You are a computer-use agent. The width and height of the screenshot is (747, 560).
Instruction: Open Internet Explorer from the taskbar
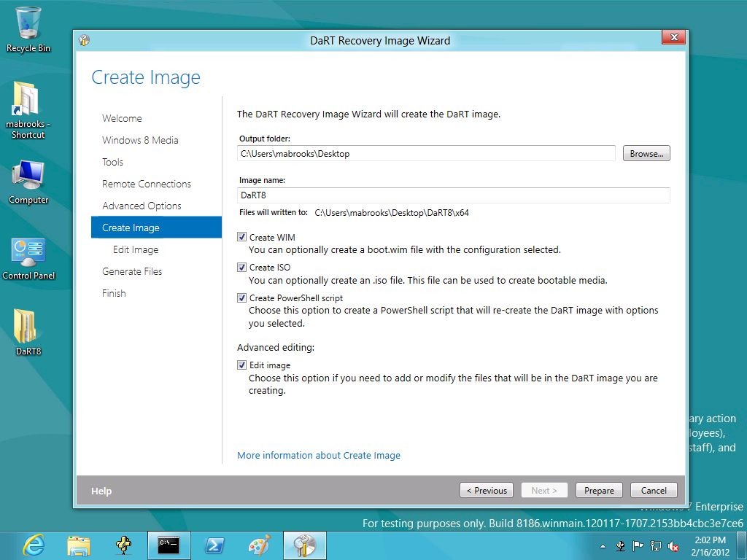34,545
